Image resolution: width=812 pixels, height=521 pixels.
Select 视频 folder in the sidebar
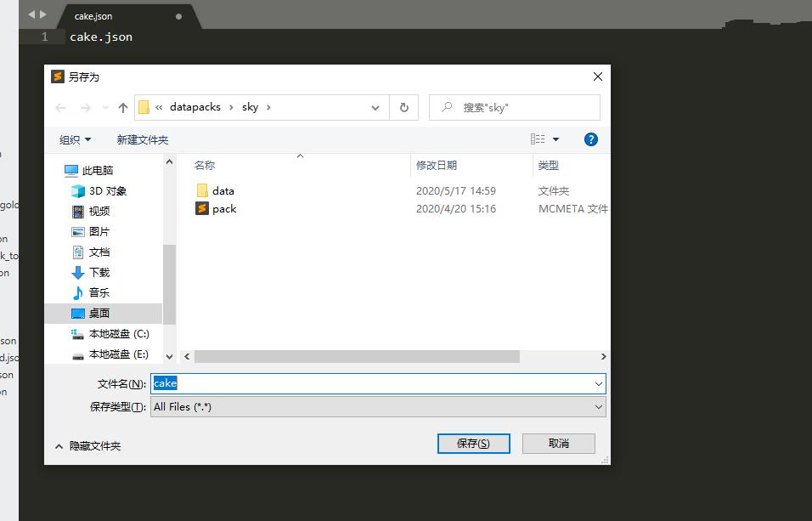[99, 211]
